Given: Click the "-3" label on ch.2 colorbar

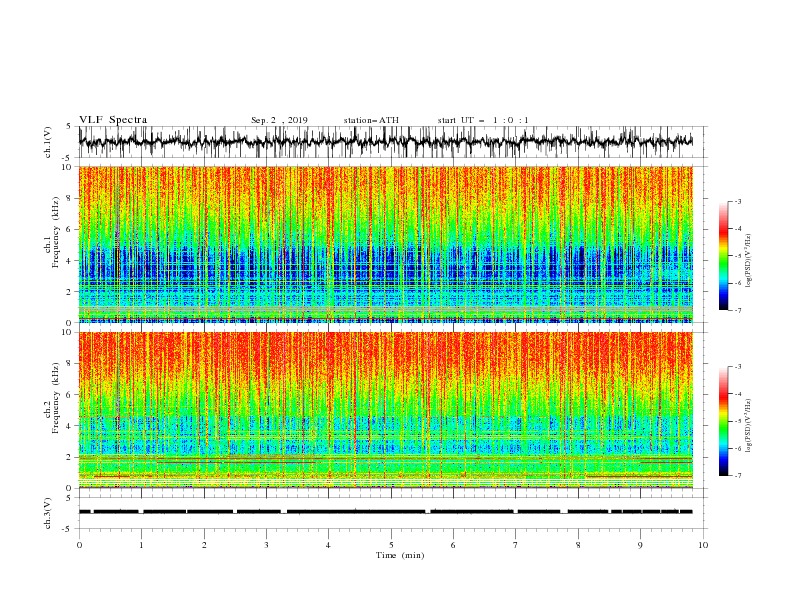Looking at the screenshot, I should click(737, 367).
